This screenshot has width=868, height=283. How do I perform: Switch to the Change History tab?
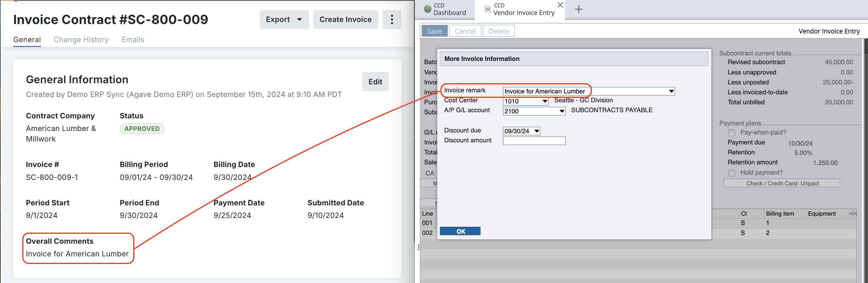tap(81, 40)
